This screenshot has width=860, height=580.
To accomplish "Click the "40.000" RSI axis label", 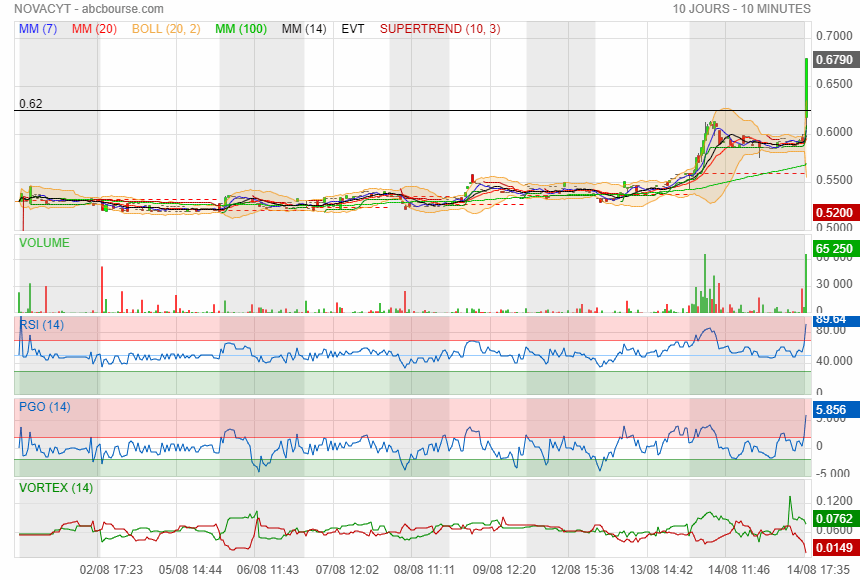I will pyautogui.click(x=834, y=361).
